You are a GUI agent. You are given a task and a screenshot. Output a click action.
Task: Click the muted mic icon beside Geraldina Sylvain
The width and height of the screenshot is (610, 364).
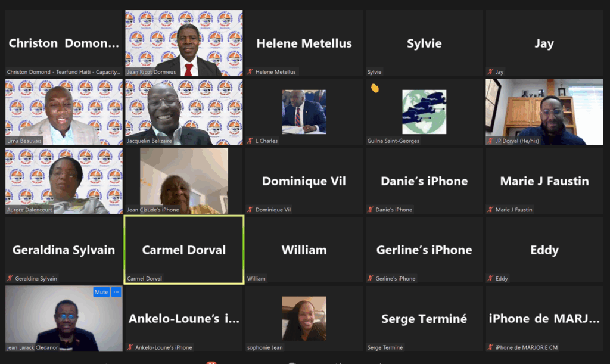[x=10, y=278]
